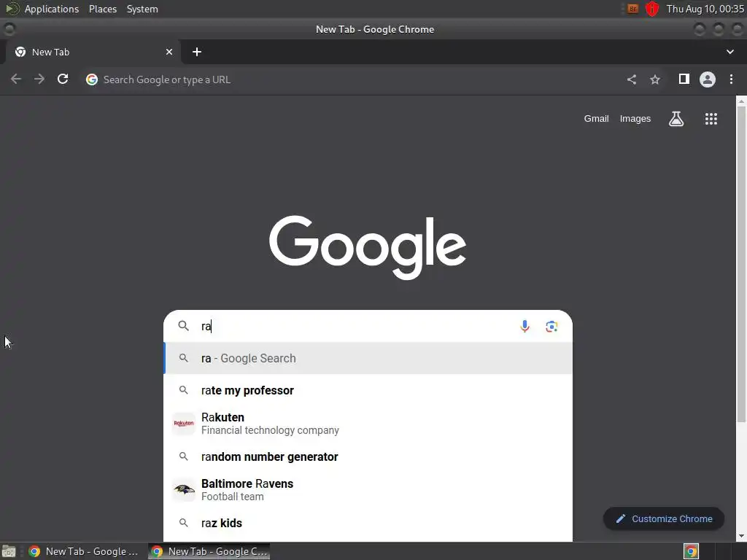Open the Images link
Viewport: 747px width, 560px height.
[x=635, y=119]
